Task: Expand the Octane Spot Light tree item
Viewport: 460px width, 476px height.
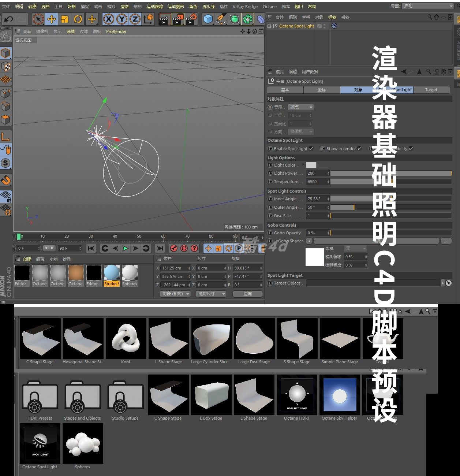Action: (269, 26)
